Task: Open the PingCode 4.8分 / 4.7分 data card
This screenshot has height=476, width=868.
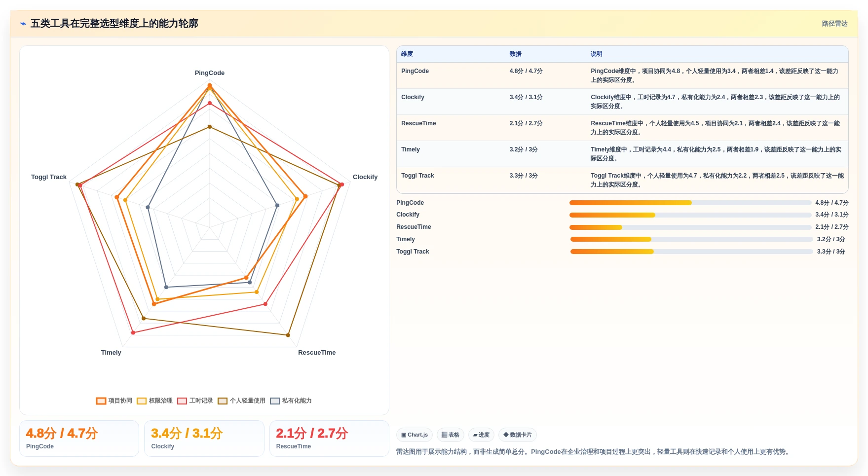Action: 79,439
